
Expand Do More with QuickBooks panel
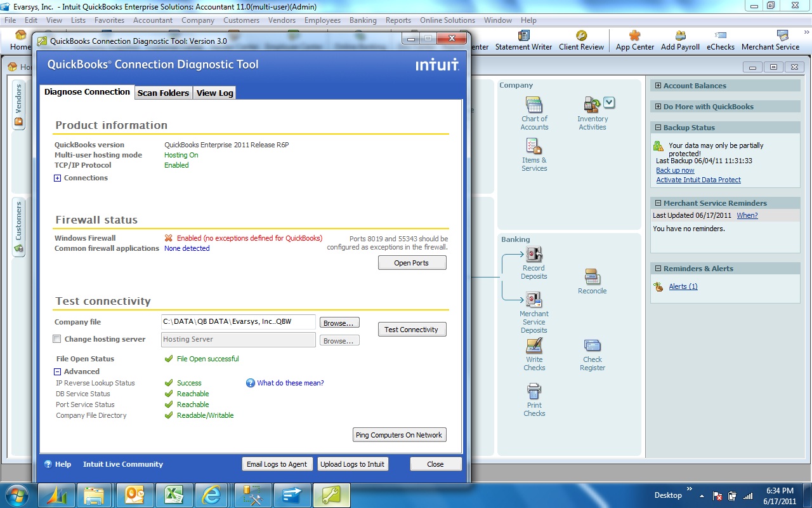(x=658, y=107)
